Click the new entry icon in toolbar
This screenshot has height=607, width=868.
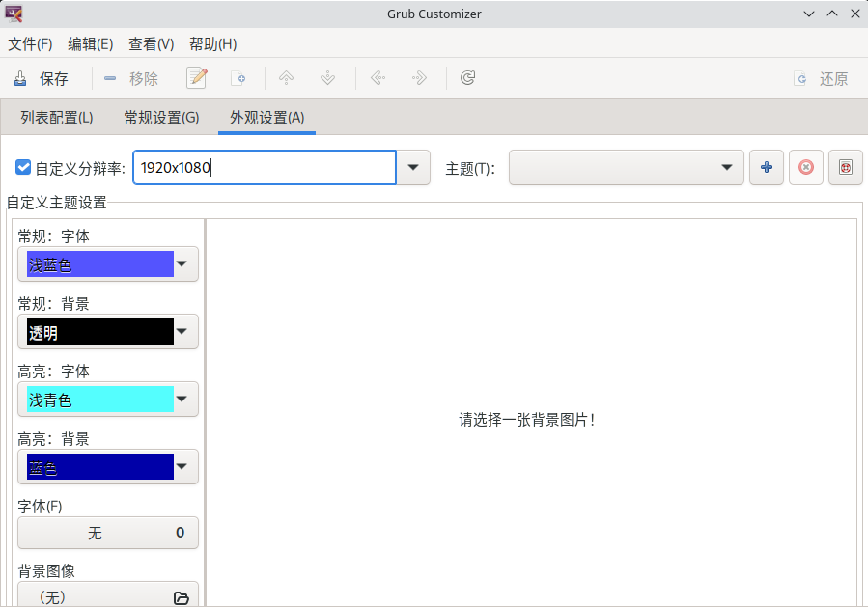point(238,78)
